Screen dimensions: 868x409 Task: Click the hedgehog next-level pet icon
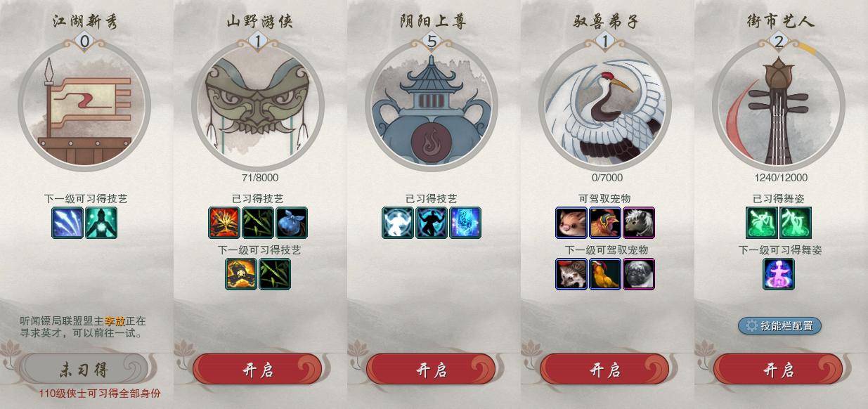[x=571, y=274]
